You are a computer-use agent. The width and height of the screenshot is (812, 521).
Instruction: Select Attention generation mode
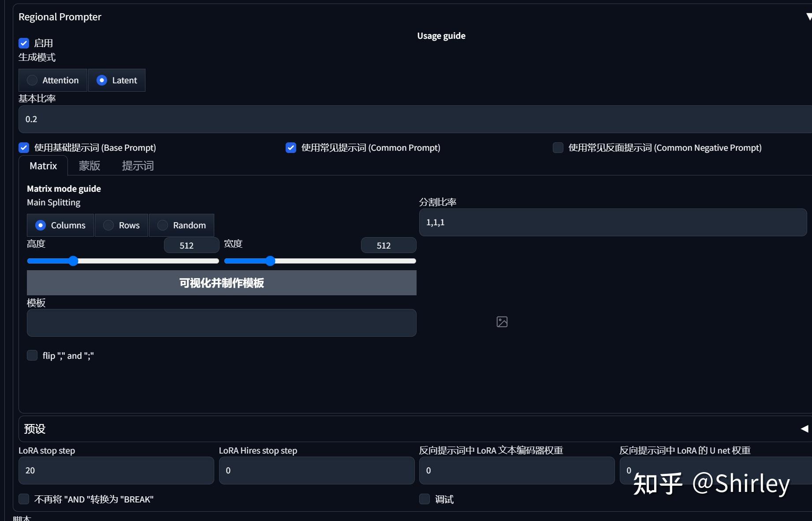tap(53, 80)
